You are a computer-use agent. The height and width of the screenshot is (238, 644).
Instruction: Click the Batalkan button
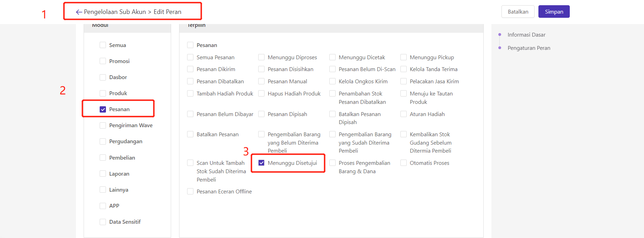(517, 11)
